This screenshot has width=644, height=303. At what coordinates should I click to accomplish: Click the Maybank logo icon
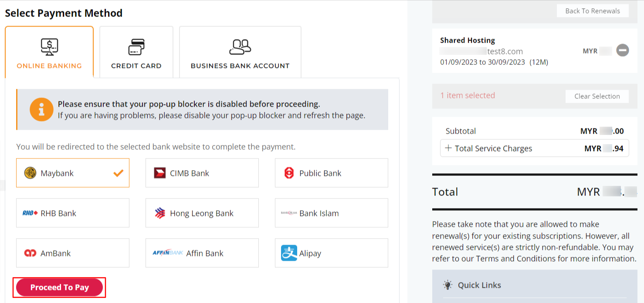tap(30, 173)
